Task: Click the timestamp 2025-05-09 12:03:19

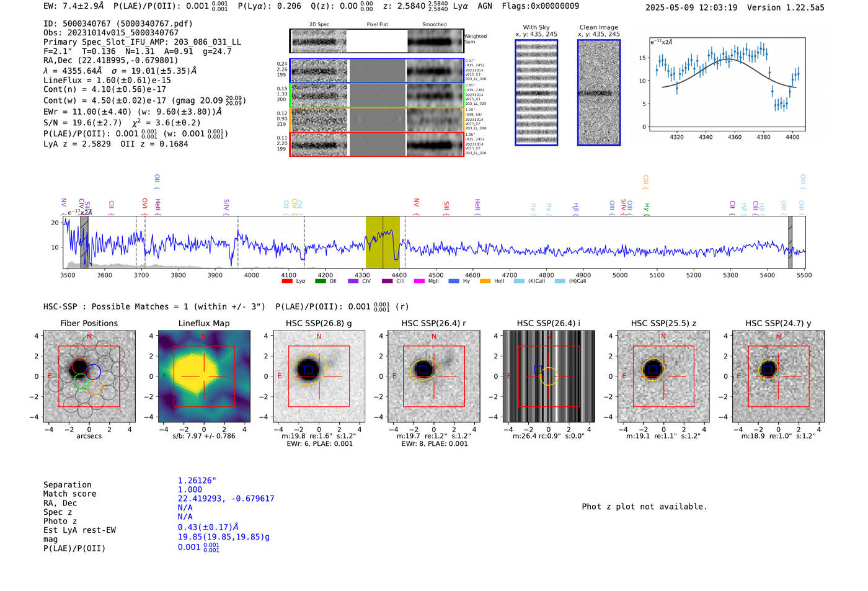Action: [x=691, y=7]
